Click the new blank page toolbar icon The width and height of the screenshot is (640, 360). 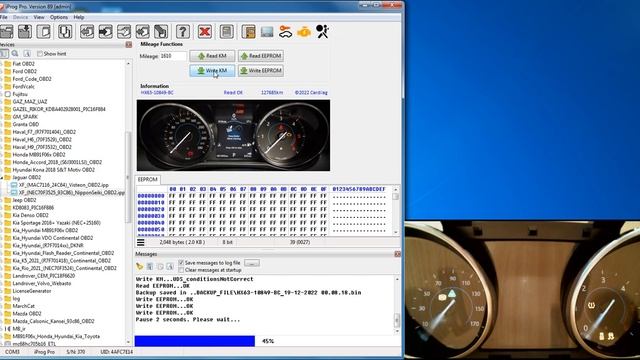44,31
